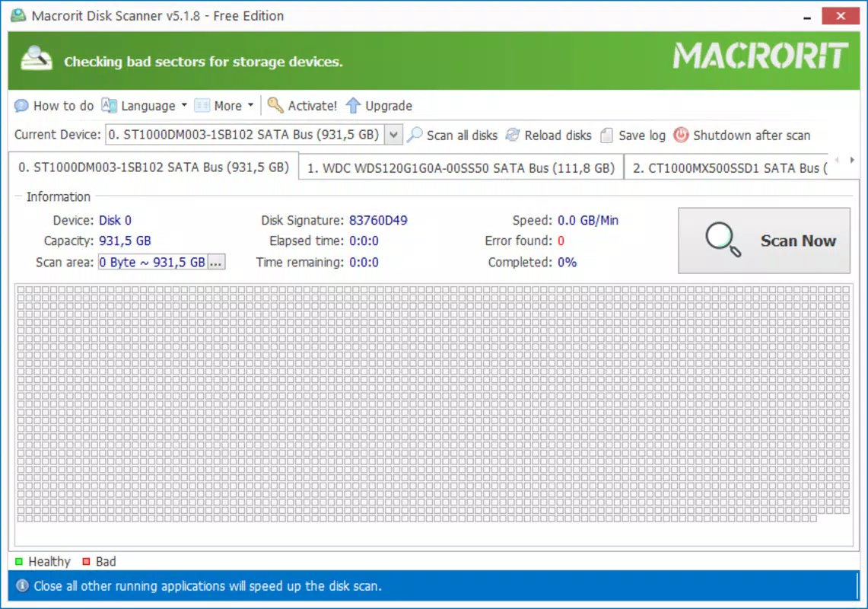Click the Time remaining value 0:0:0
The height and width of the screenshot is (609, 868).
(x=364, y=262)
